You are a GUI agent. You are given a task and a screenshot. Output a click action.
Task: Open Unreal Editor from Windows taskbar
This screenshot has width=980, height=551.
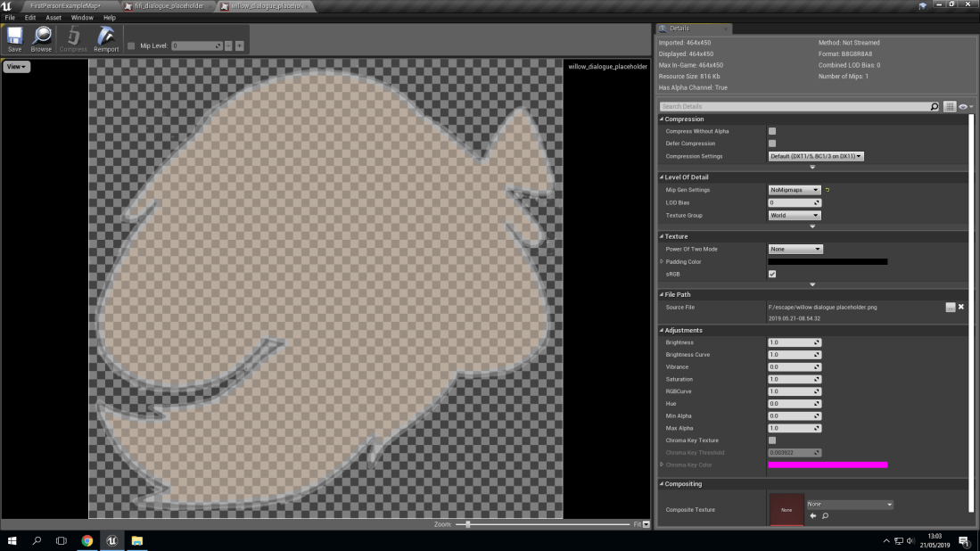tap(111, 540)
